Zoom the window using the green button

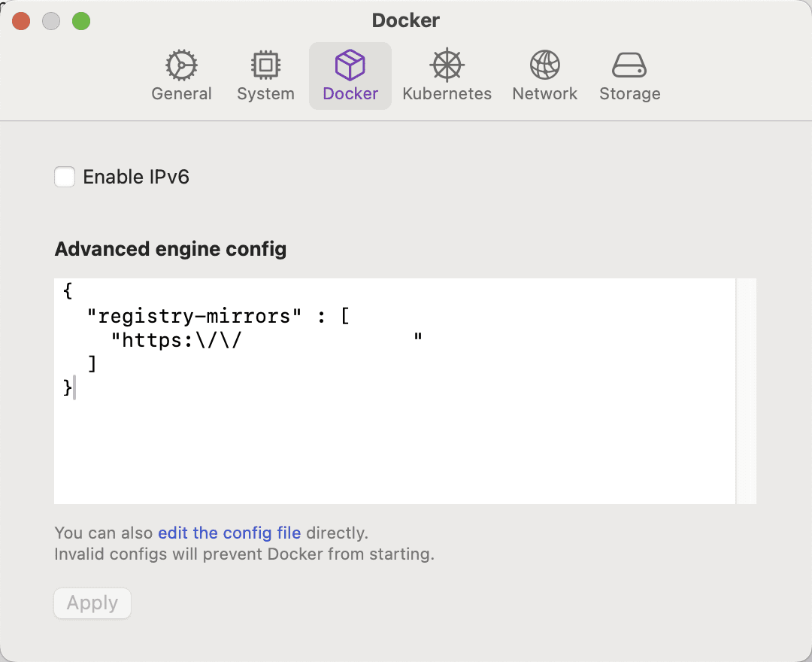click(81, 21)
